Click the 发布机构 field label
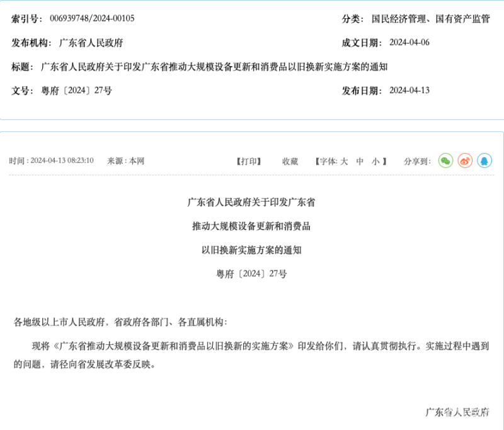The width and height of the screenshot is (504, 430). 31,42
